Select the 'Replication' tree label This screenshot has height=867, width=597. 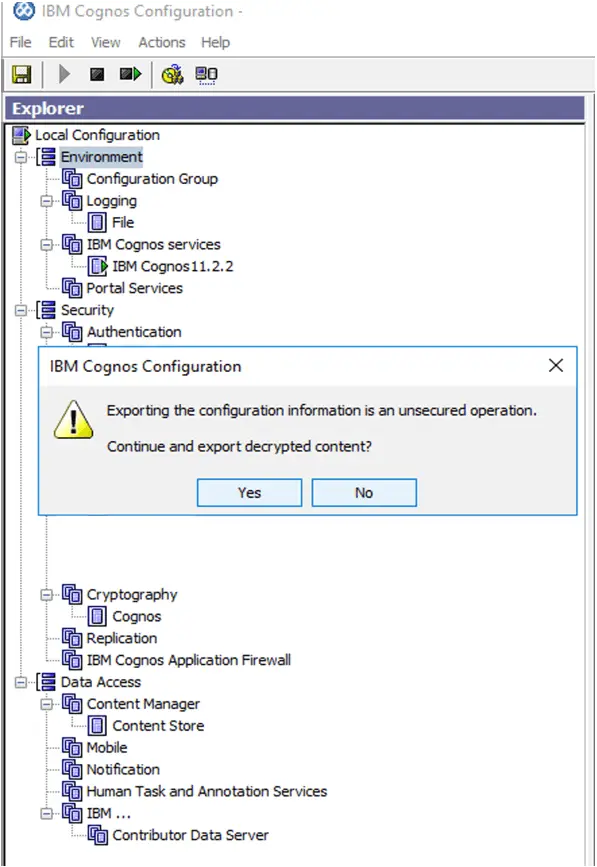122,639
